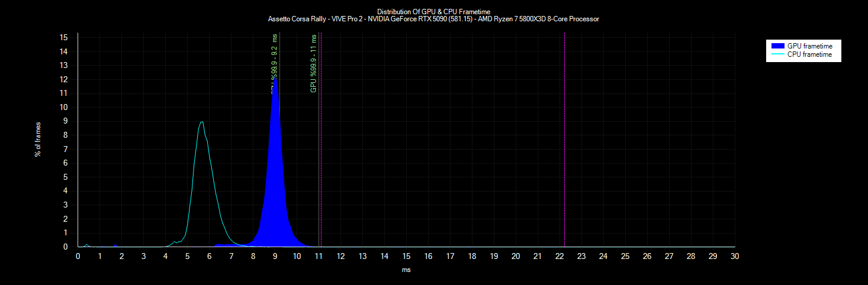
Task: Click the dotted vertical marker line near 22 ms
Action: [x=564, y=140]
